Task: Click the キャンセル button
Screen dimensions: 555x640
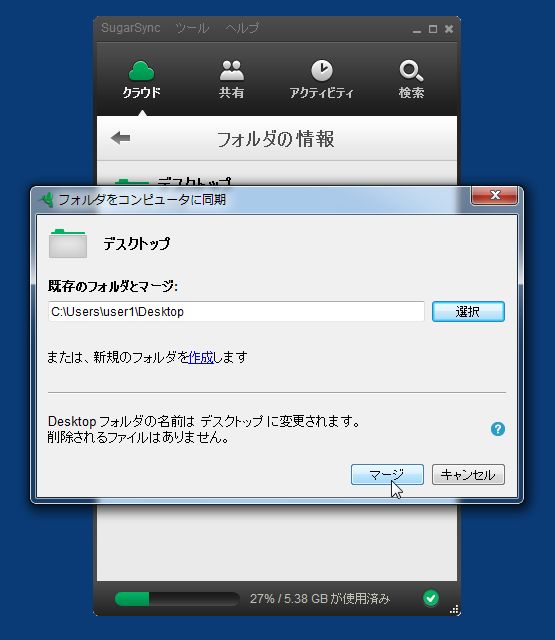Action: pos(468,475)
